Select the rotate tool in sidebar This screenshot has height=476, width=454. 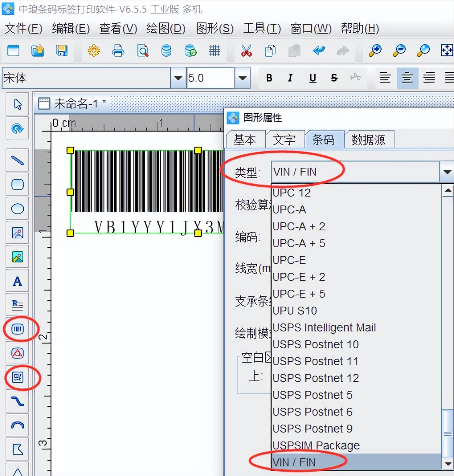17,128
